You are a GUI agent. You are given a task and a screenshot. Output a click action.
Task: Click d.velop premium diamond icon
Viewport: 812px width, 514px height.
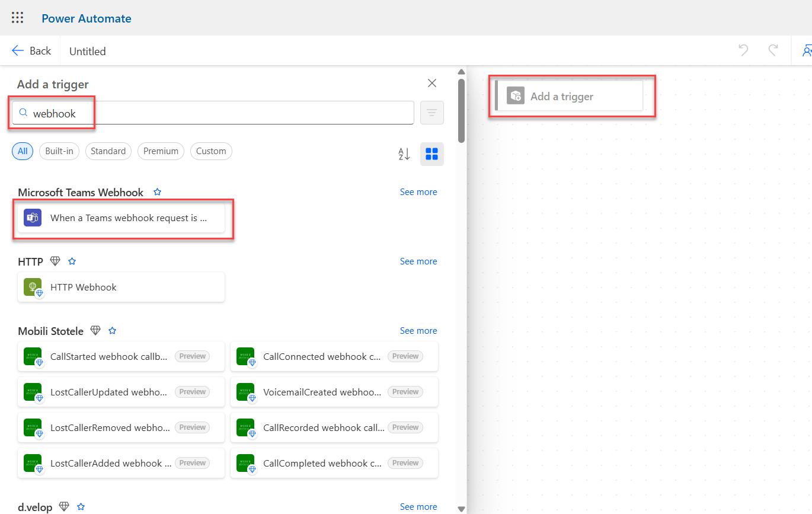coord(64,507)
